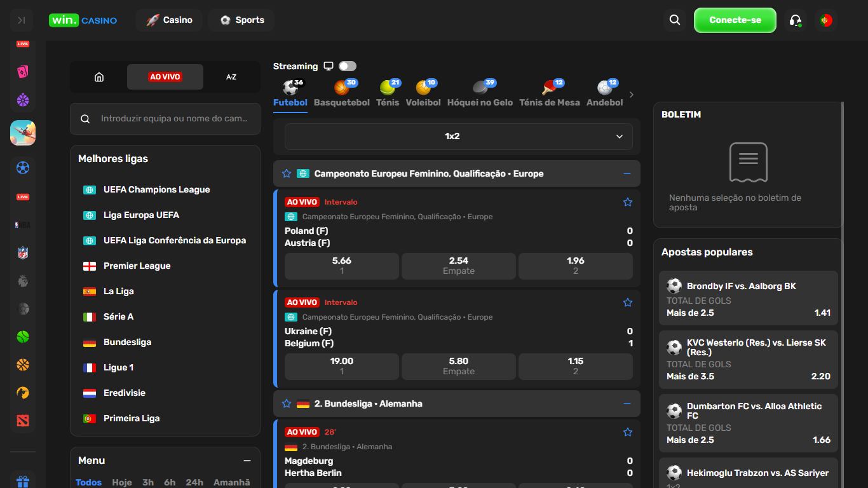Select the AO VIVO tab
868x488 pixels.
165,77
